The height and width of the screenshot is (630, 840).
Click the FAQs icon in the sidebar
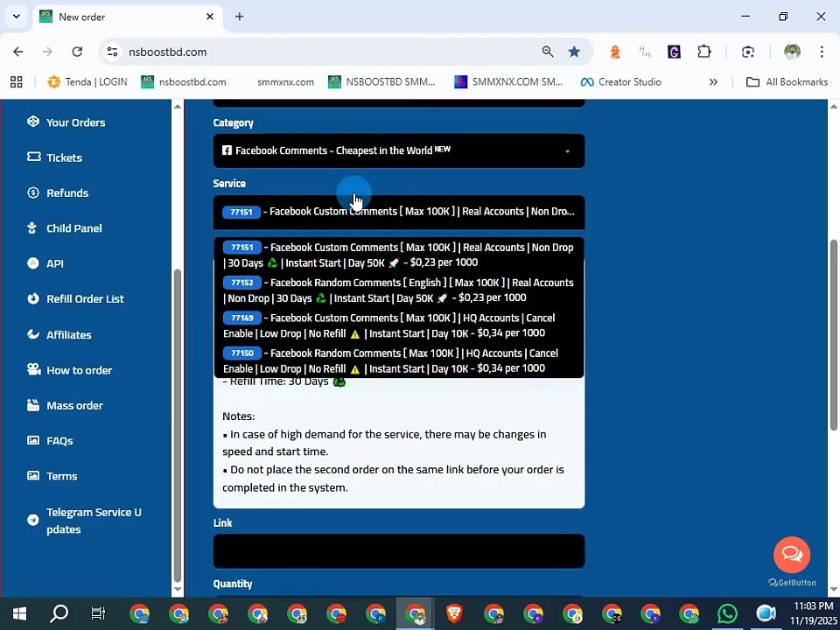33,441
